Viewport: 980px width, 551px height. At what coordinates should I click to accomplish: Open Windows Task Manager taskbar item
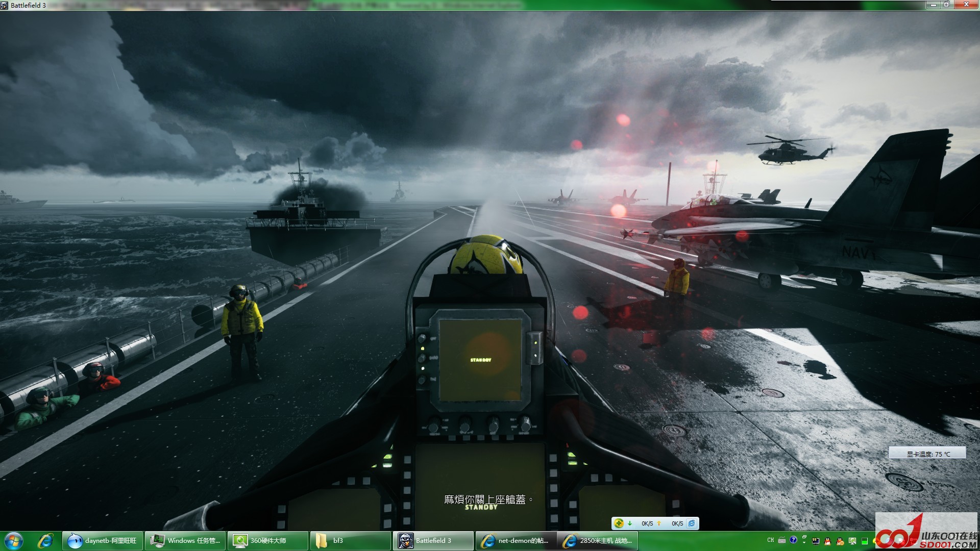186,540
